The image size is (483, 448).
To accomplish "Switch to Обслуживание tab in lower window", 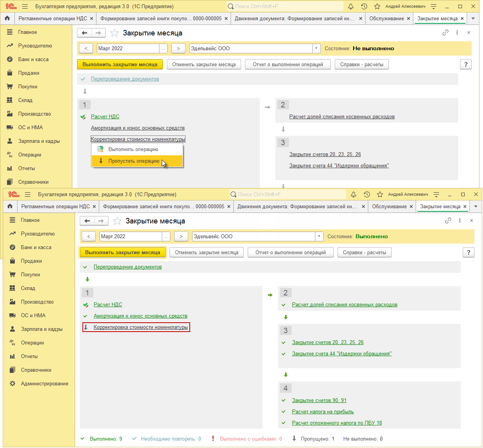I will point(389,206).
